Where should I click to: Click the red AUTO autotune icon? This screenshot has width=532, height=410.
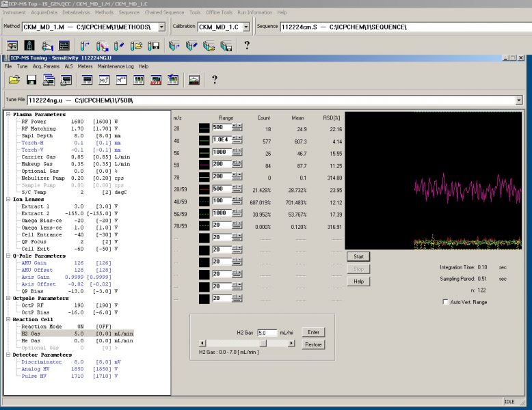click(156, 80)
